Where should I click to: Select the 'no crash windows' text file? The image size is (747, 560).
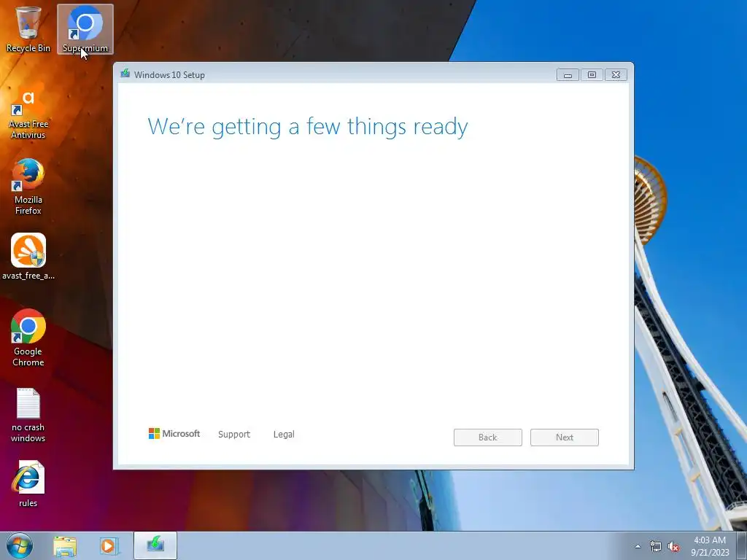(x=28, y=415)
